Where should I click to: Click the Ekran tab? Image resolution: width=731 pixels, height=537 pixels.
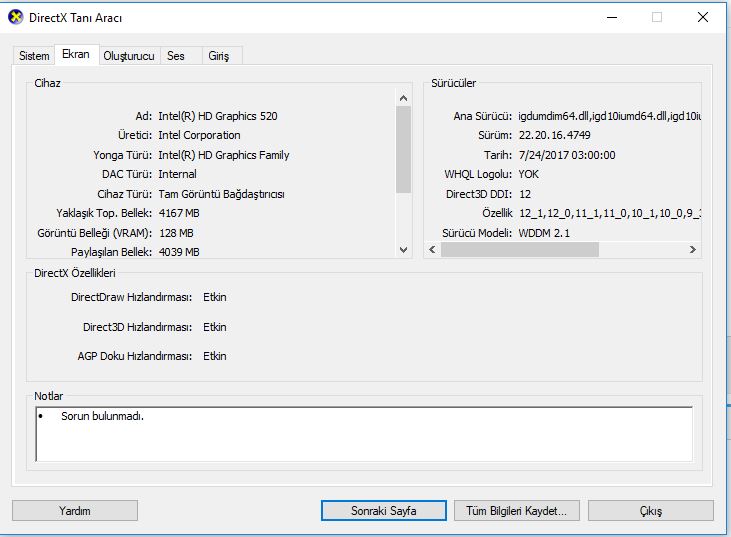point(76,55)
